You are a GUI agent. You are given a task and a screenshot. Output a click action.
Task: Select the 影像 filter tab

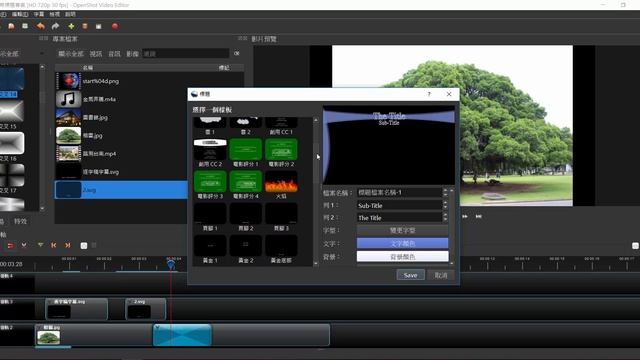132,54
